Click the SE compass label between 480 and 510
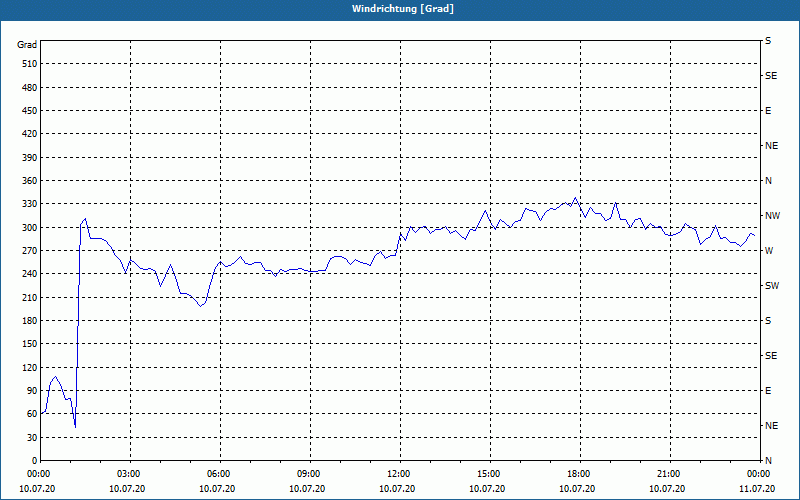Screen dimensions: 800x500 tap(771, 76)
